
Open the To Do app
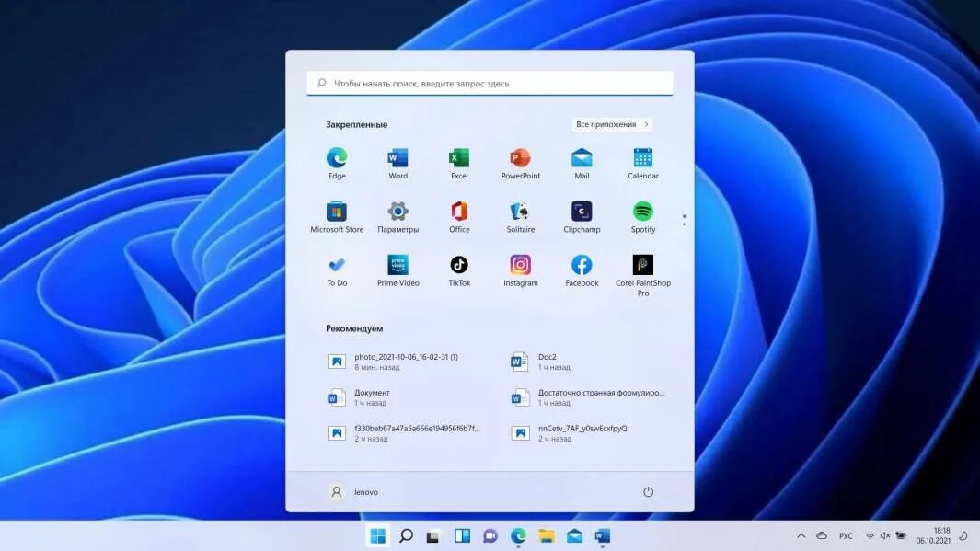tap(337, 271)
